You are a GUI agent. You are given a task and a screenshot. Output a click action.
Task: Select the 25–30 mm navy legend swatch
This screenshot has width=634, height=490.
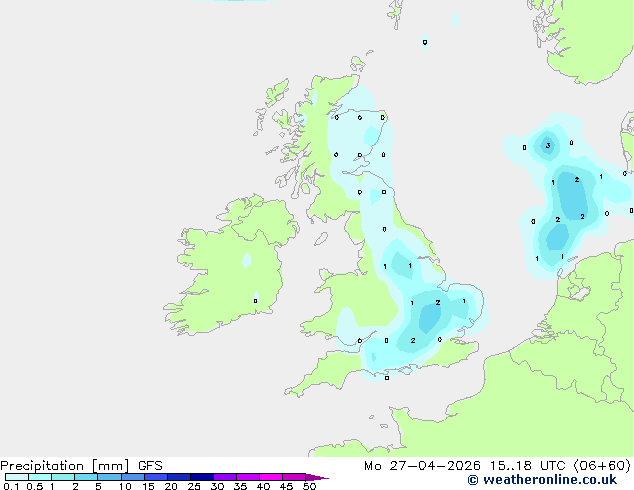coord(202,477)
